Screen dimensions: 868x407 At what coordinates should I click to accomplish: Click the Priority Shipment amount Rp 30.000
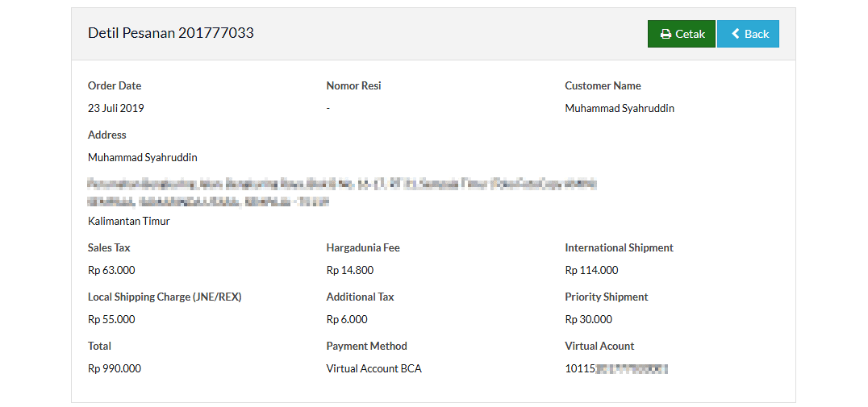[x=588, y=320]
